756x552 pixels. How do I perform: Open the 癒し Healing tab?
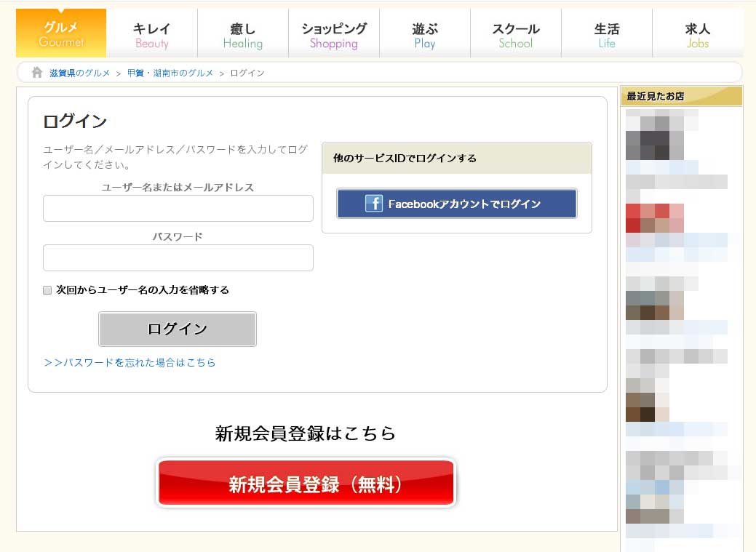242,35
